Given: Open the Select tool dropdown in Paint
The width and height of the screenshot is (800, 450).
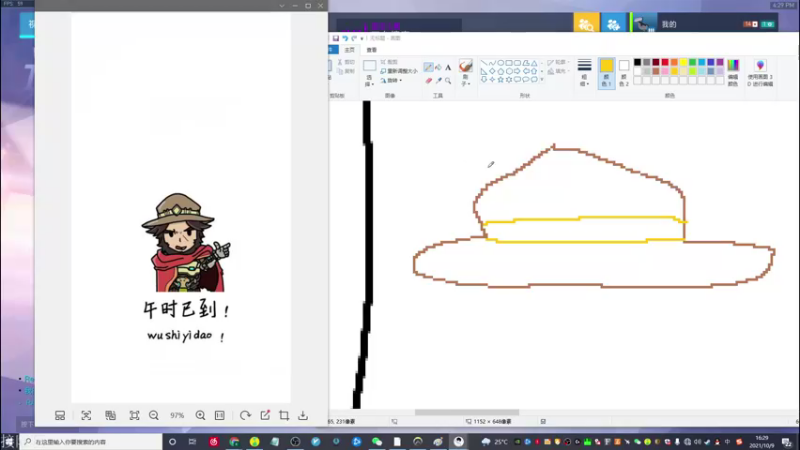Looking at the screenshot, I should 369,81.
